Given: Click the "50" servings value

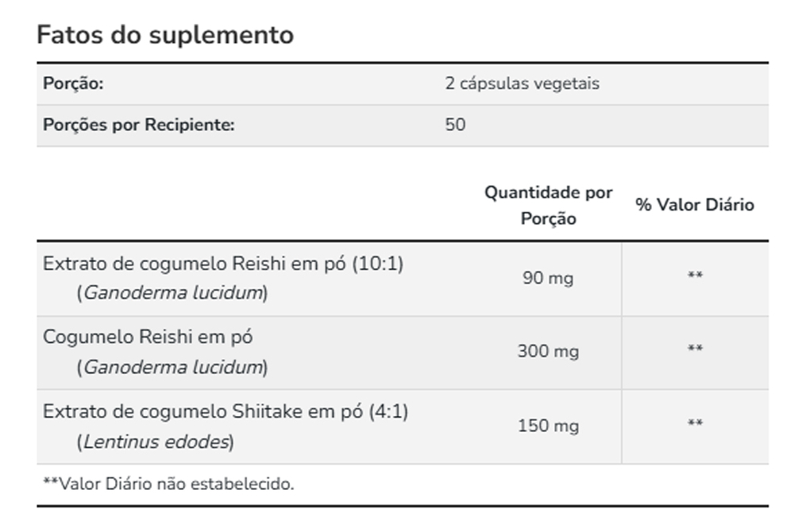Looking at the screenshot, I should coord(455,125).
